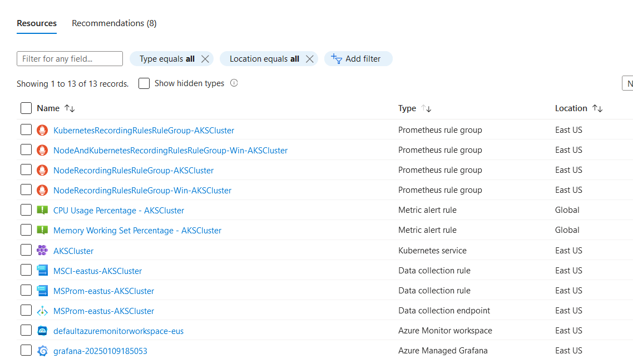This screenshot has width=633, height=364.
Task: Open the MSProm-eastus-AKSCluster data collection endpoint link
Action: (104, 311)
